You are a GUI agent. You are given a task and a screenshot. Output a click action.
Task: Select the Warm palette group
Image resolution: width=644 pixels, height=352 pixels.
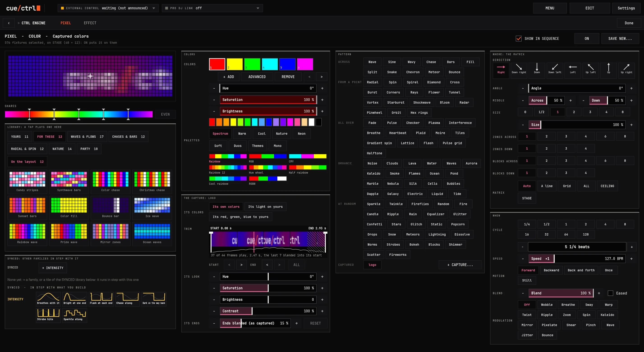coord(242,133)
